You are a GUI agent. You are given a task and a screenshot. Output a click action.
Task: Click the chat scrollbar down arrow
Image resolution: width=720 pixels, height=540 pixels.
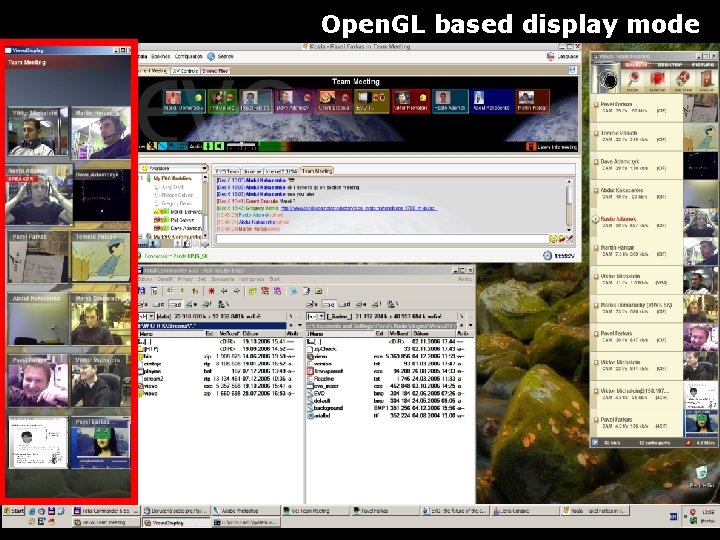pyautogui.click(x=569, y=230)
